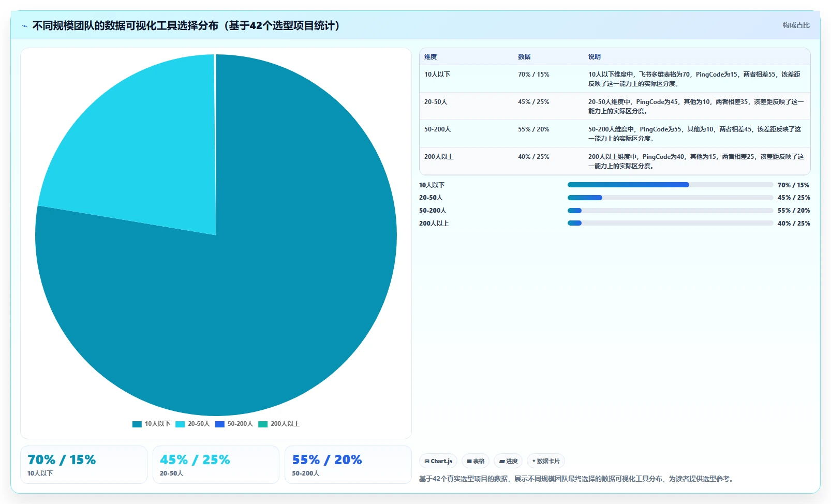Image resolution: width=831 pixels, height=504 pixels.
Task: Toggle the 50-200人 legend color box
Action: coord(219,424)
